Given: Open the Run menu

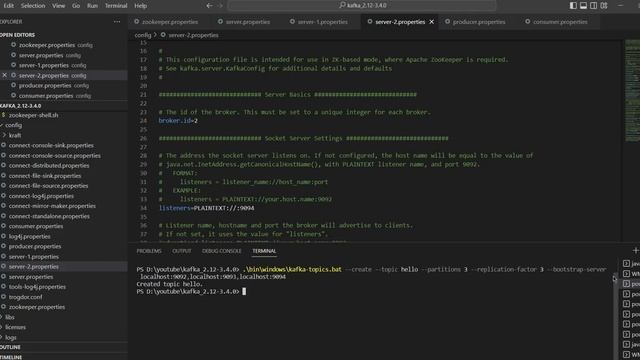Looking at the screenshot, I should tap(92, 6).
